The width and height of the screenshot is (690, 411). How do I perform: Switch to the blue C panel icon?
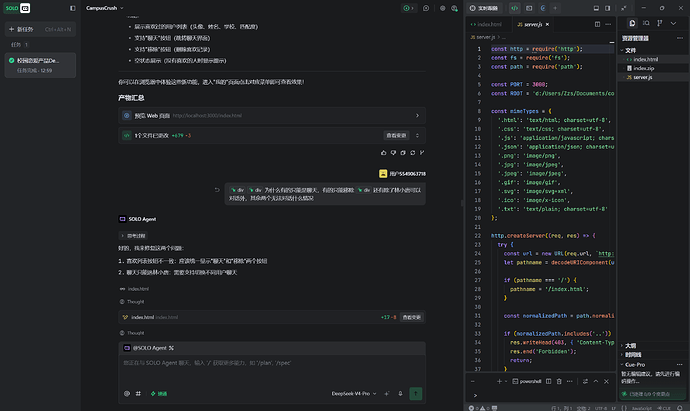click(x=543, y=8)
